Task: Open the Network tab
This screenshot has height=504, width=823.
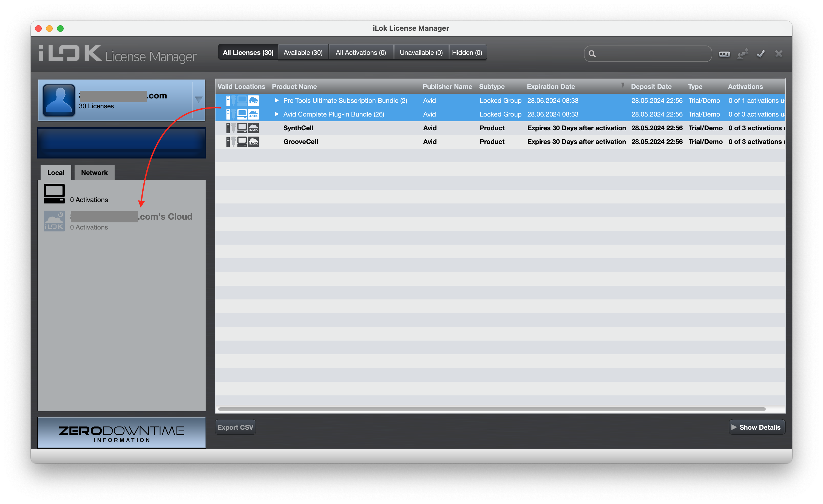Action: (94, 173)
